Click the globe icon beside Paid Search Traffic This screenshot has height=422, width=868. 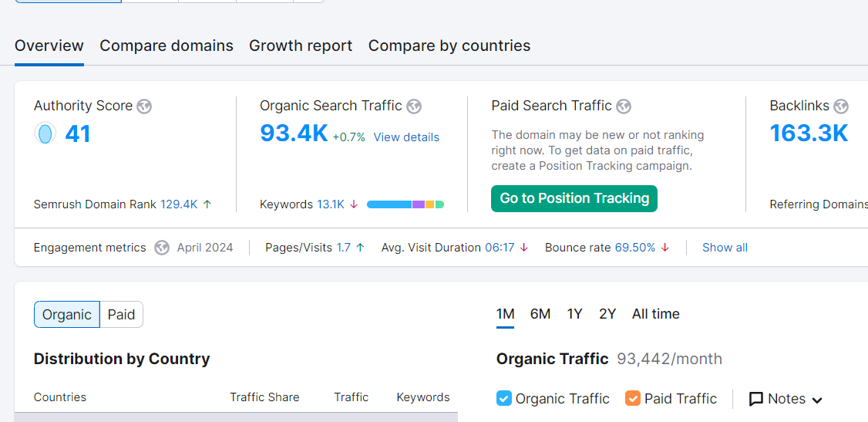pos(624,106)
